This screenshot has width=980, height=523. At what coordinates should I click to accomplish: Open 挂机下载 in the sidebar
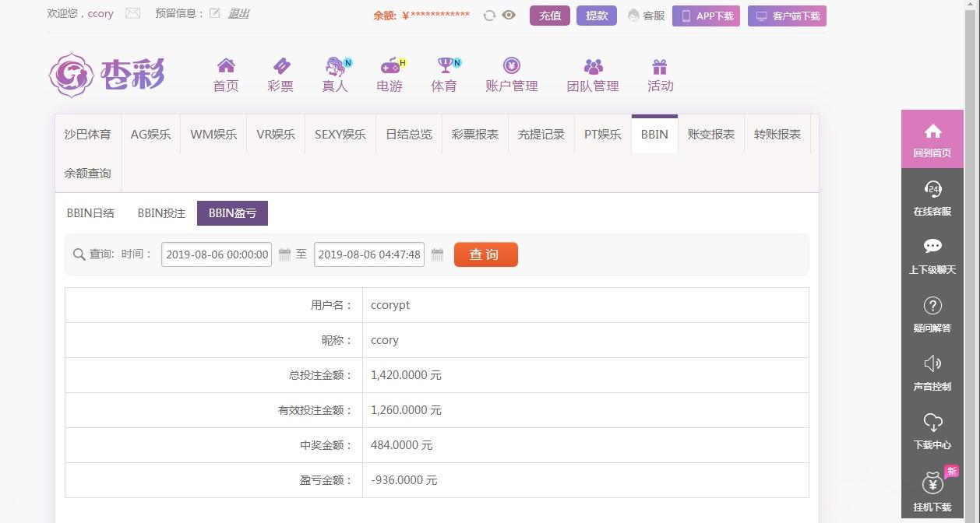pyautogui.click(x=932, y=490)
